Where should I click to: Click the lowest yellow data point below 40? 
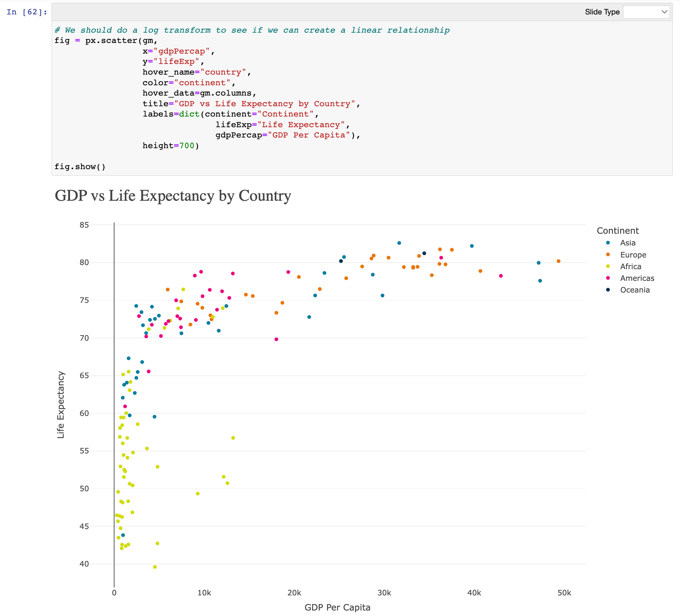(x=155, y=567)
